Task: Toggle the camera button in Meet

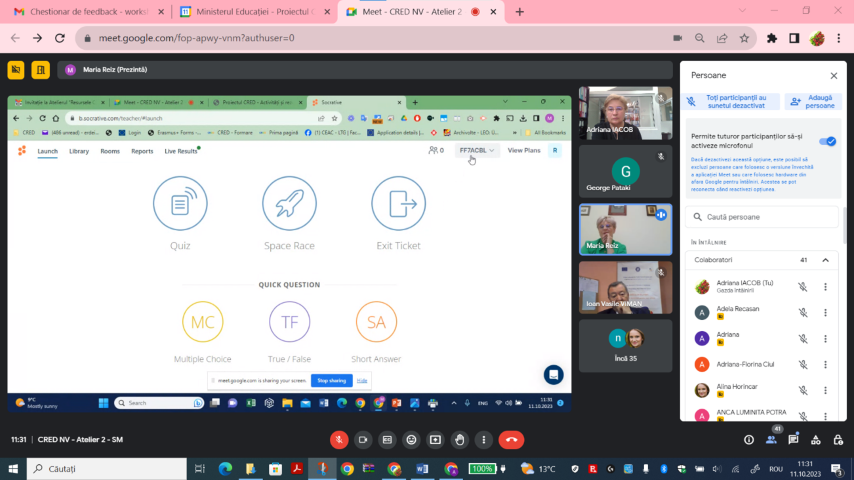Action: coord(363,439)
